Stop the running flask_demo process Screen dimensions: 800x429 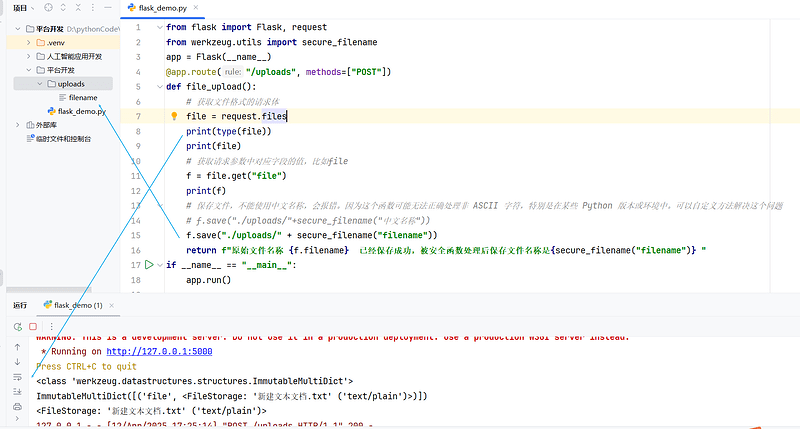(33, 326)
